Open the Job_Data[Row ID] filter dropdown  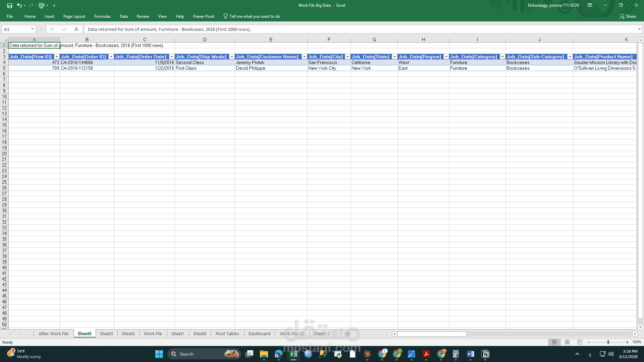click(x=57, y=57)
